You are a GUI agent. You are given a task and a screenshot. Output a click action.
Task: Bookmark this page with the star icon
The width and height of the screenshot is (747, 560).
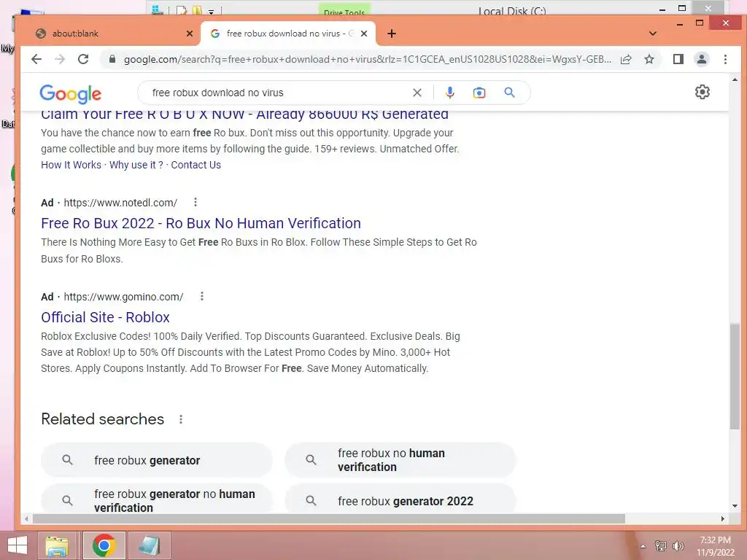(x=649, y=59)
